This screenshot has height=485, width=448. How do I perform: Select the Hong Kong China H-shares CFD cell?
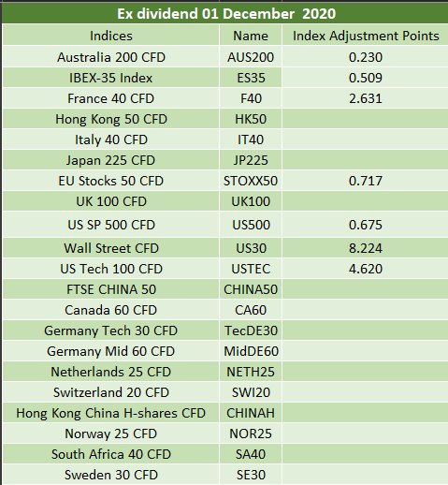pyautogui.click(x=111, y=413)
